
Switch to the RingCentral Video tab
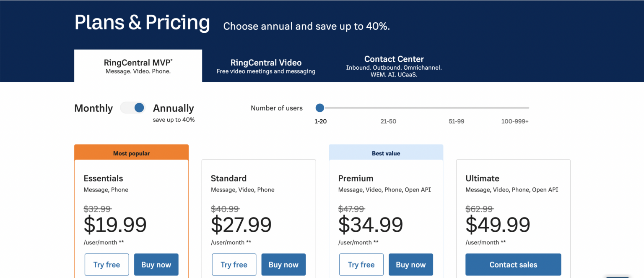pyautogui.click(x=266, y=66)
